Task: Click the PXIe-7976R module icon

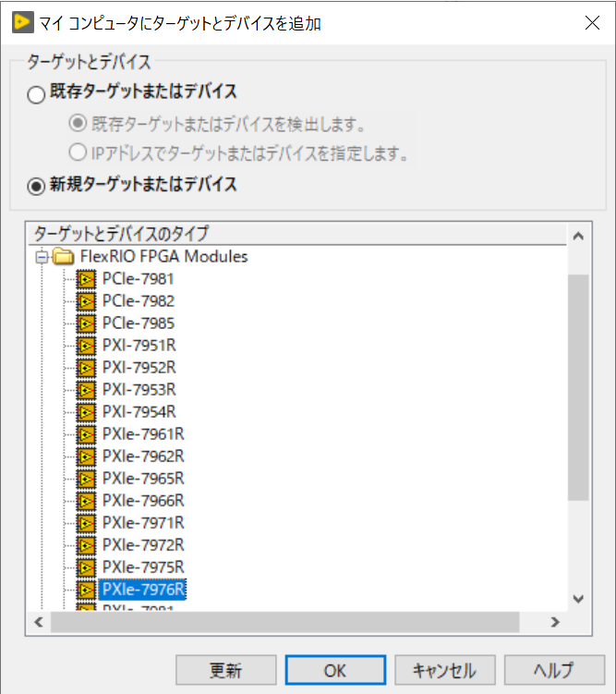Action: 86,590
